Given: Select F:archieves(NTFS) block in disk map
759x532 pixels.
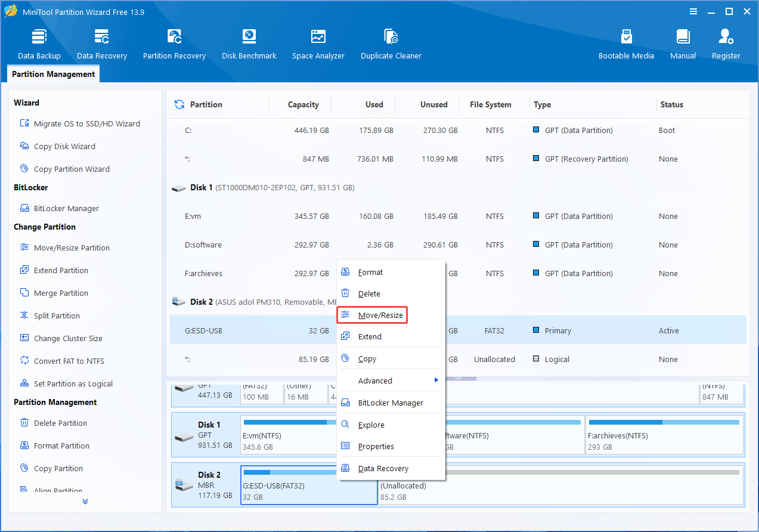Looking at the screenshot, I should tap(664, 435).
